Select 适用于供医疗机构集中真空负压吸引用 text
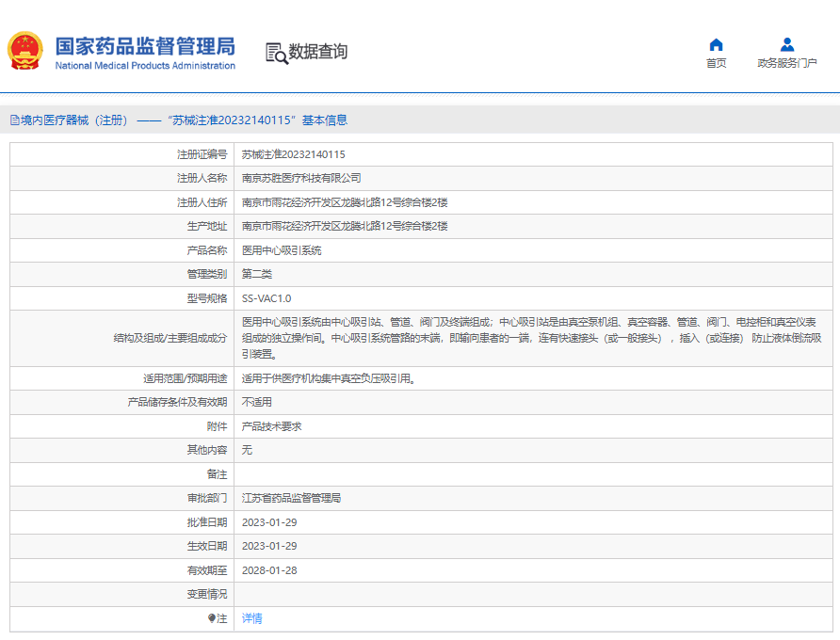Image resolution: width=840 pixels, height=640 pixels. 329,378
